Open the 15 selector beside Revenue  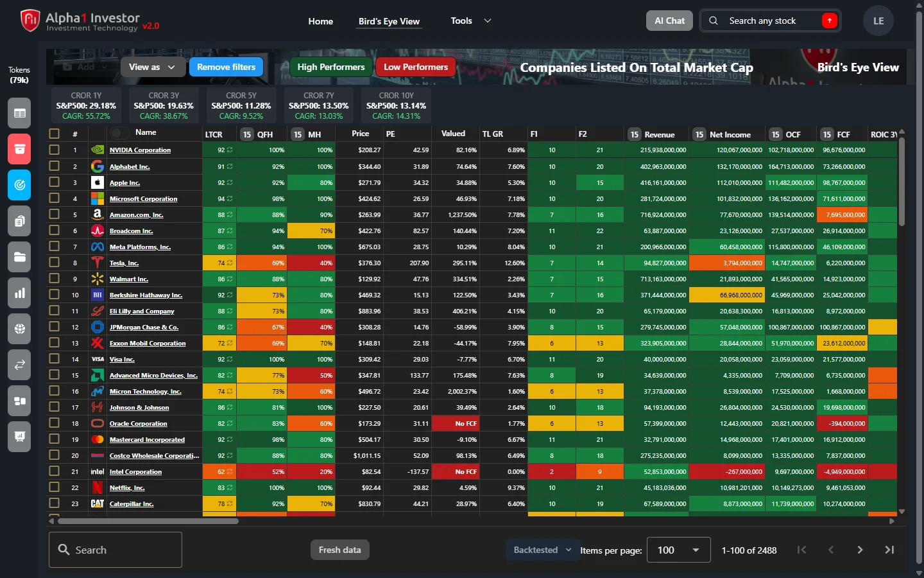click(635, 134)
